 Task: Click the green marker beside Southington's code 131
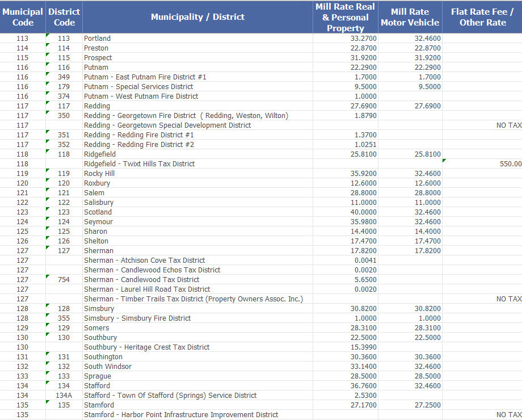click(x=47, y=354)
